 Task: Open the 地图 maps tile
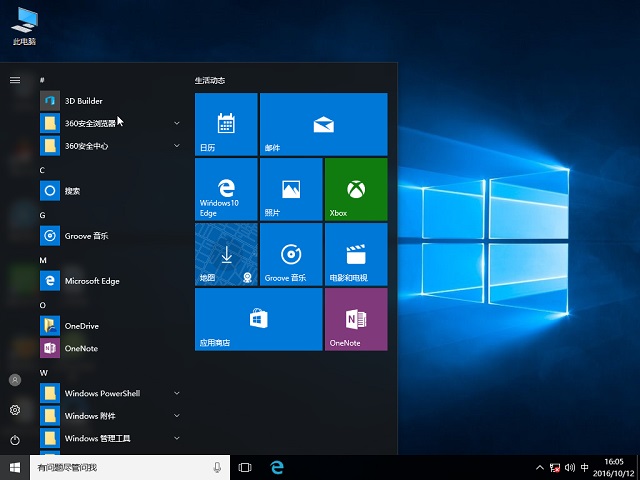[x=226, y=254]
